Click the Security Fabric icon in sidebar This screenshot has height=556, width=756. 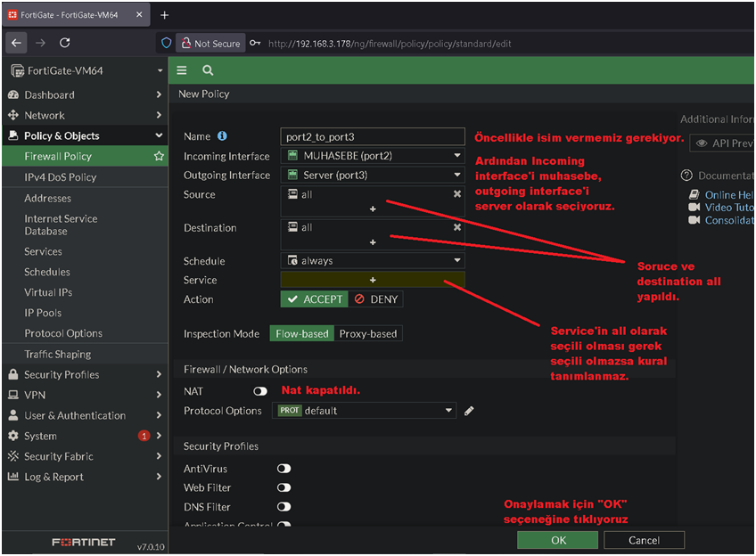pos(13,456)
